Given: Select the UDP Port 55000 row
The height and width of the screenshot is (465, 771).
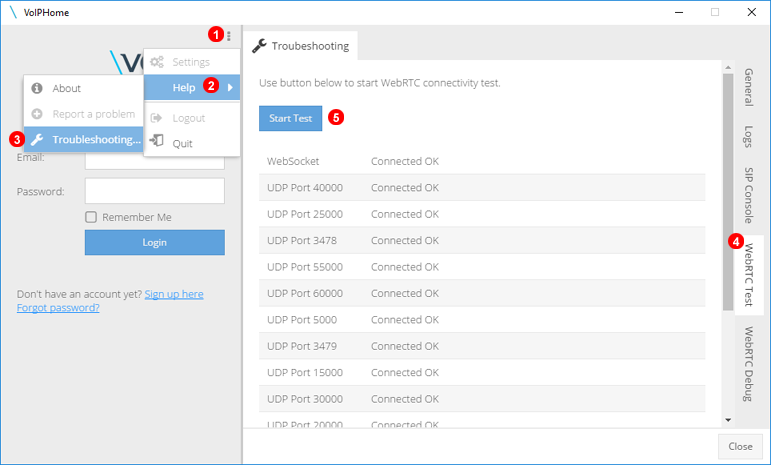Looking at the screenshot, I should click(x=482, y=267).
